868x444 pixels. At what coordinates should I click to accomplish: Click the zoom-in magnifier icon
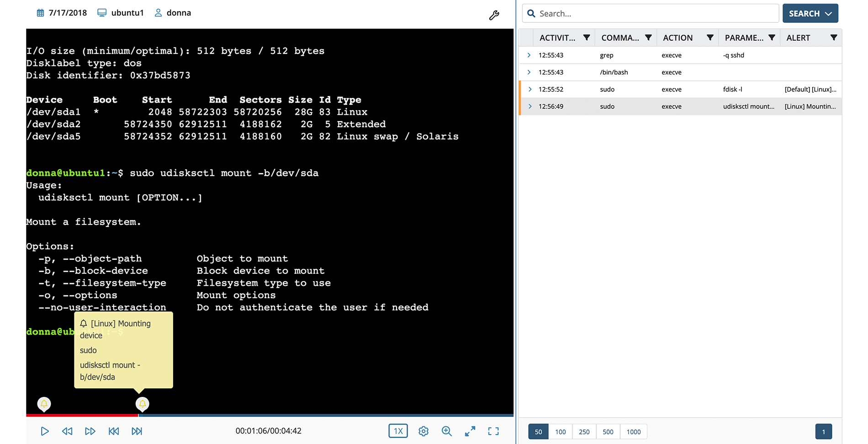[446, 431]
